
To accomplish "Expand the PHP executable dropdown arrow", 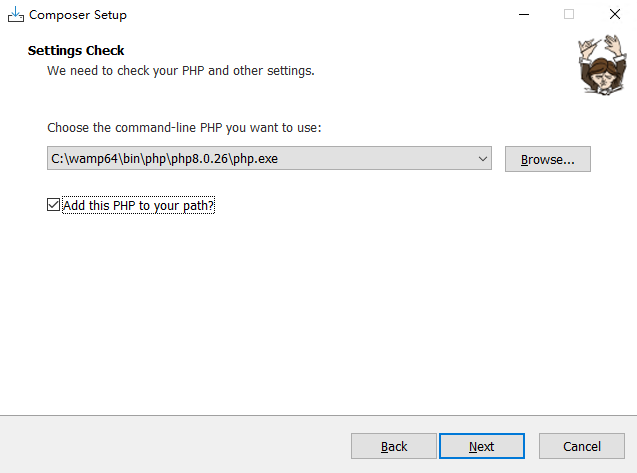I will pos(482,159).
